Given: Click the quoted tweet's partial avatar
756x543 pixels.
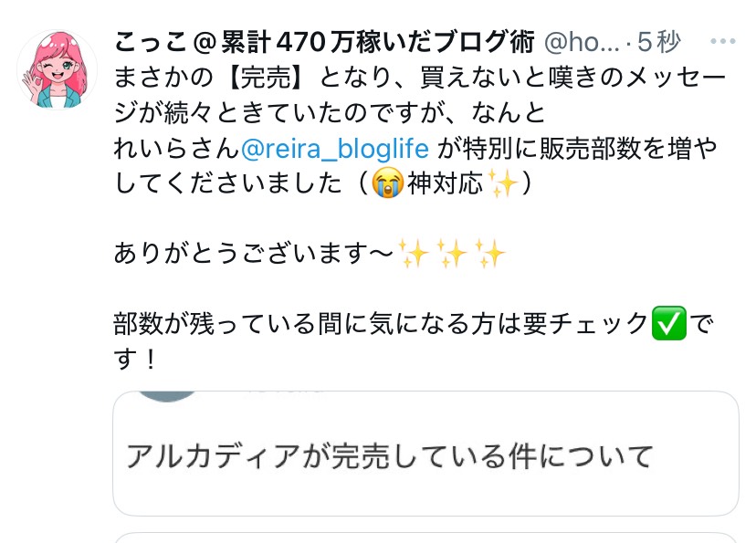Looking at the screenshot, I should tap(166, 397).
